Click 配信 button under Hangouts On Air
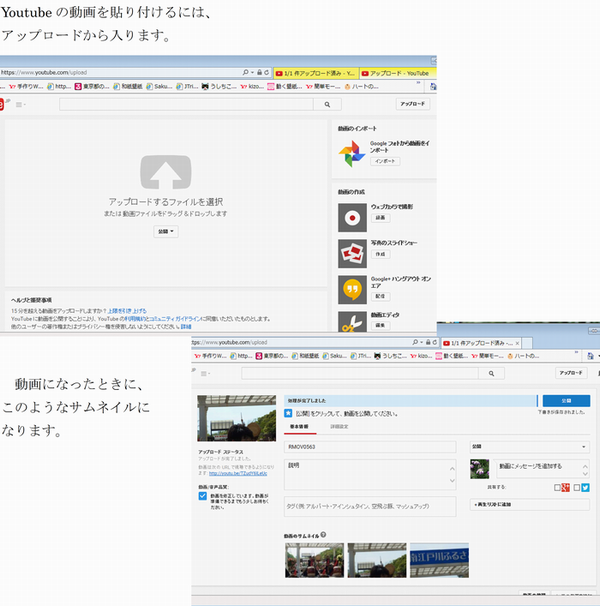 tap(380, 296)
